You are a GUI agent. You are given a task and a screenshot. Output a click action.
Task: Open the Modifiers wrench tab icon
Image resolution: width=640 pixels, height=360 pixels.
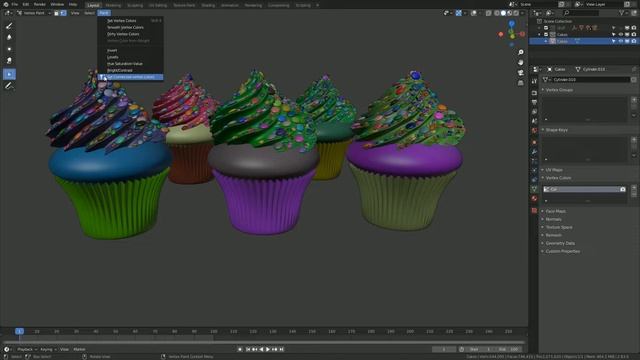pos(534,151)
